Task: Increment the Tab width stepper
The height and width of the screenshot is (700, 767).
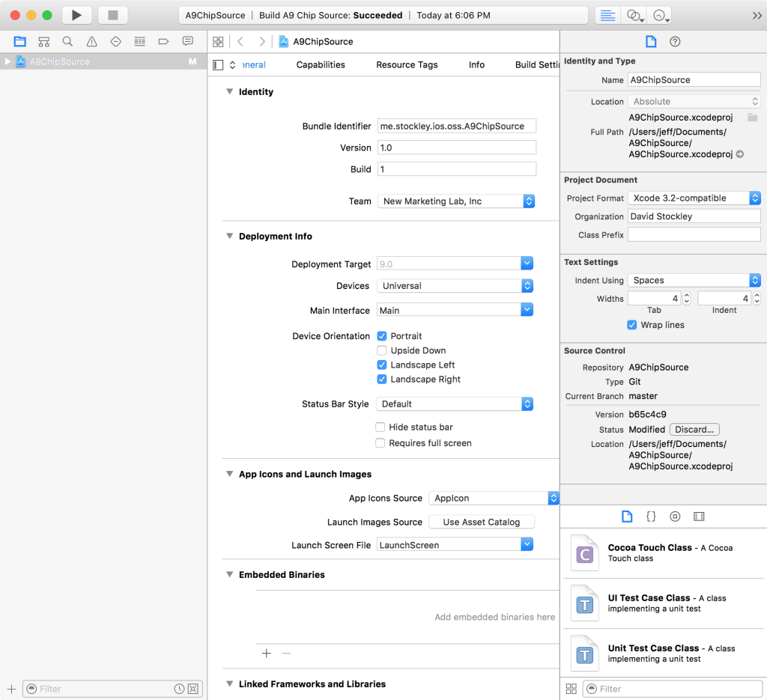Action: point(687,295)
